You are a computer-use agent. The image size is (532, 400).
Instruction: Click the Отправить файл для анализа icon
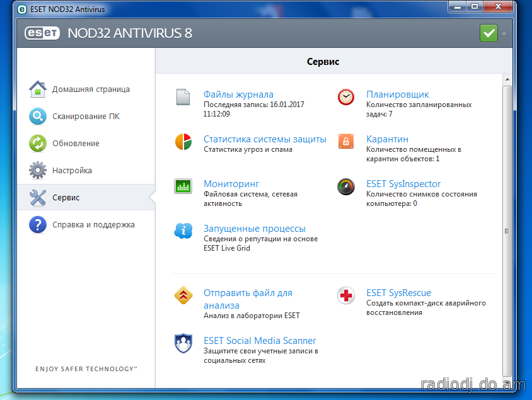(x=183, y=295)
